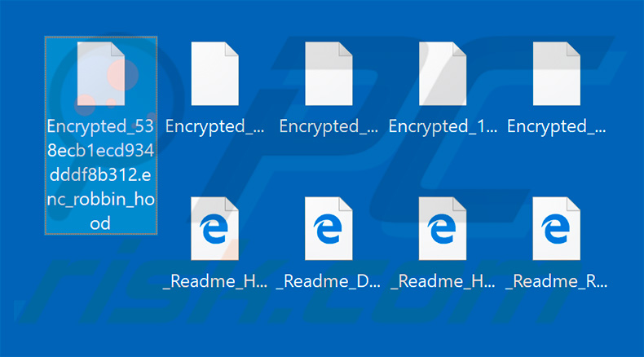
Task: Open the _Readme_D Edge HTML file icon
Action: [x=329, y=229]
